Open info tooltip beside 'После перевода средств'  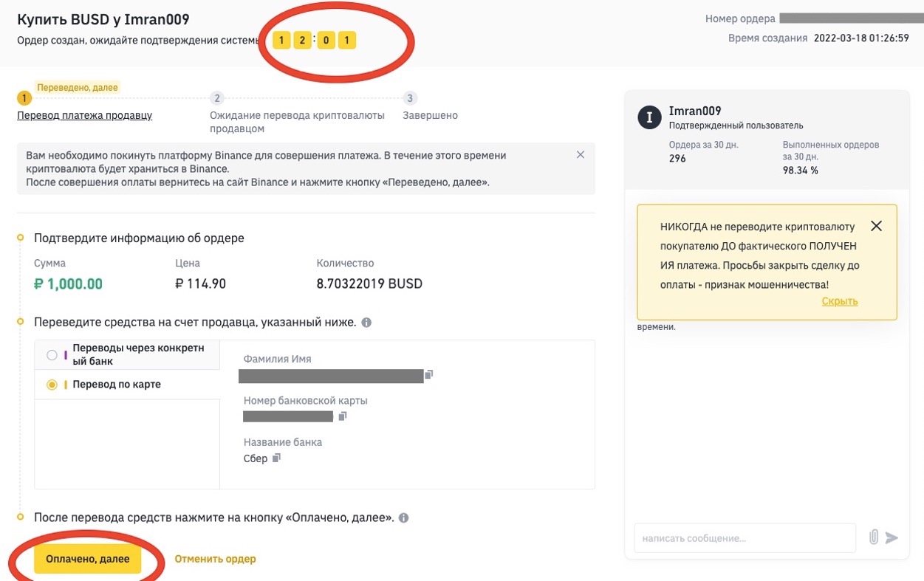tap(404, 518)
